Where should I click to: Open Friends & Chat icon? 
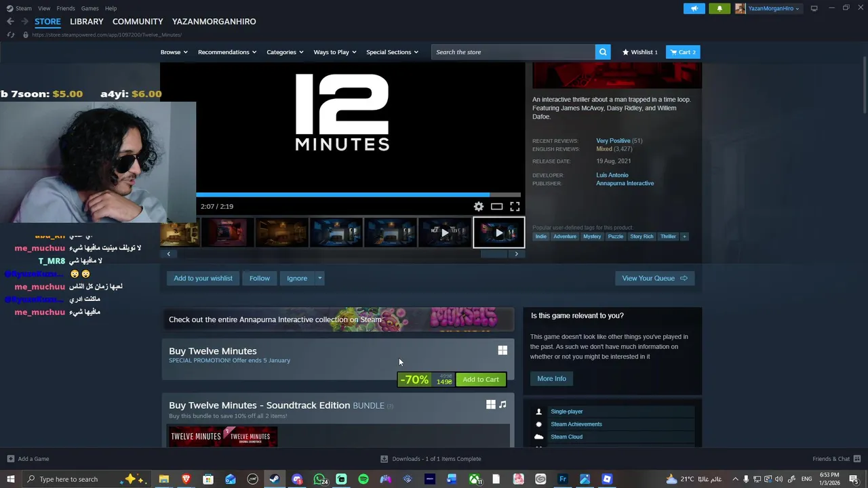coord(858,459)
